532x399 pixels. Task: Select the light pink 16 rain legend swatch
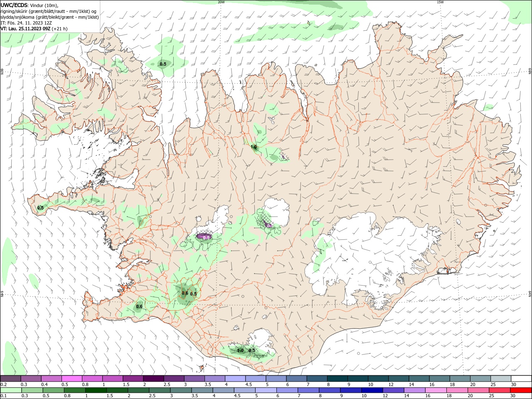(x=436, y=390)
